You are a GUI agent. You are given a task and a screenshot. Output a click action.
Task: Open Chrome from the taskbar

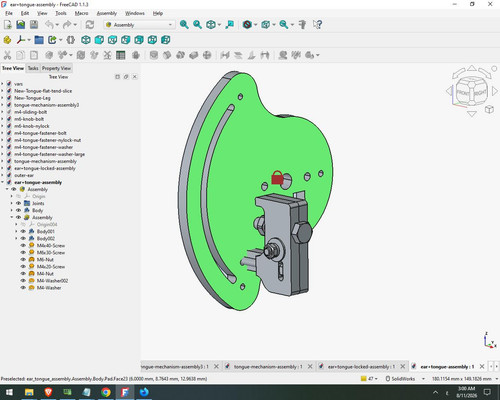[x=106, y=392]
